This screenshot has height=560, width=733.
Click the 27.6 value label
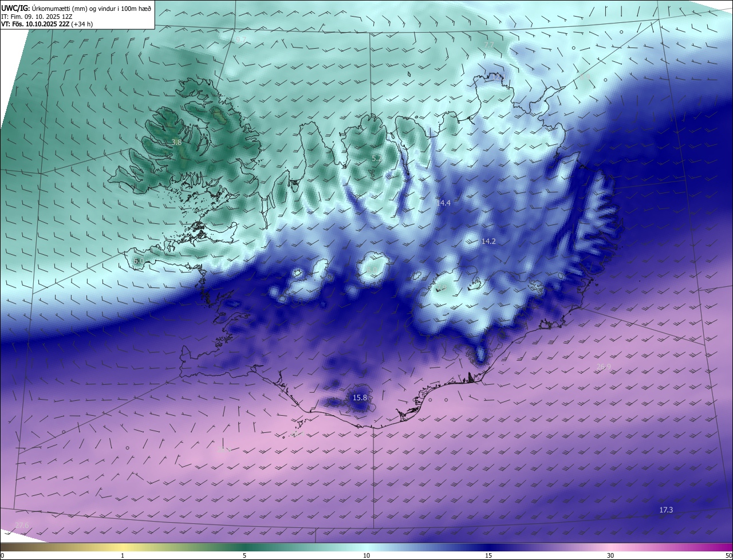coord(22,526)
